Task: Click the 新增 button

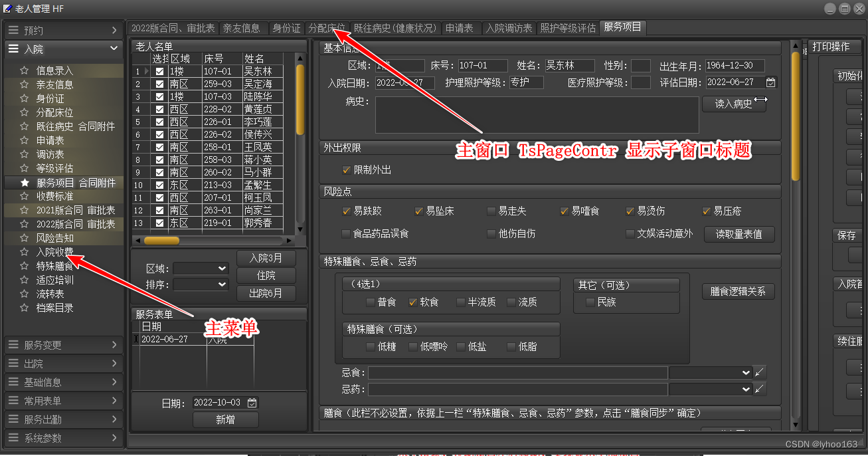Action: click(226, 420)
